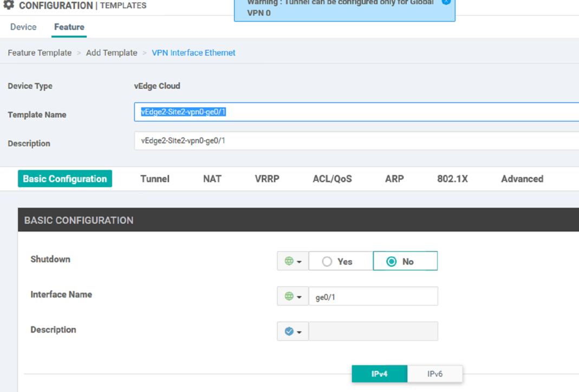The image size is (579, 392).
Task: Click the TEMPLATES header label
Action: click(123, 5)
